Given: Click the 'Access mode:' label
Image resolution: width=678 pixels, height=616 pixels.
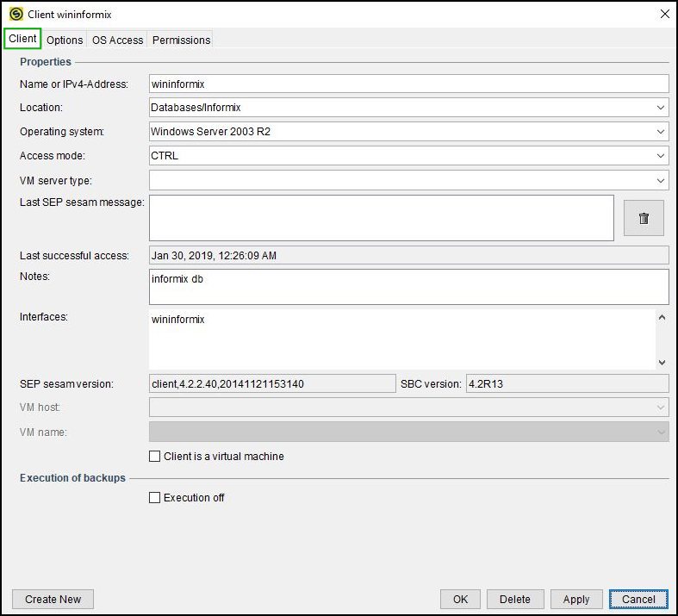Looking at the screenshot, I should point(53,156).
